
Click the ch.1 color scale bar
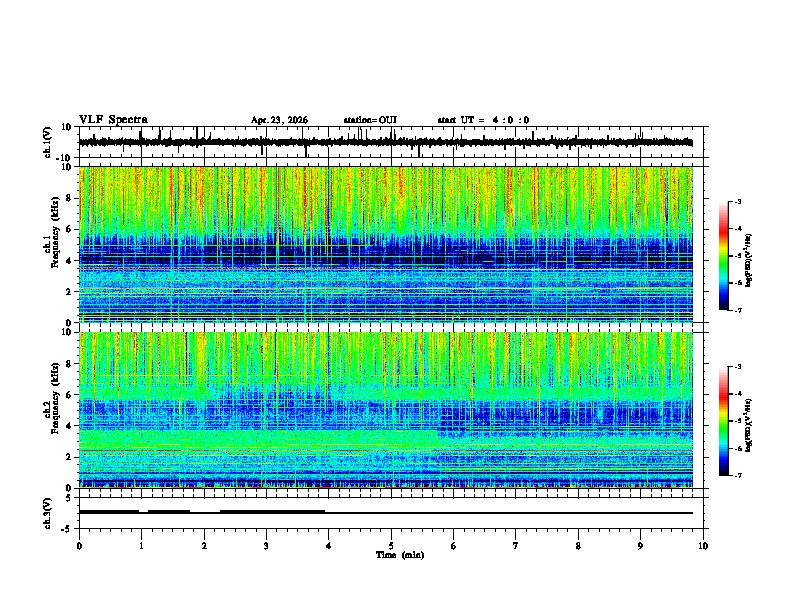pos(724,256)
